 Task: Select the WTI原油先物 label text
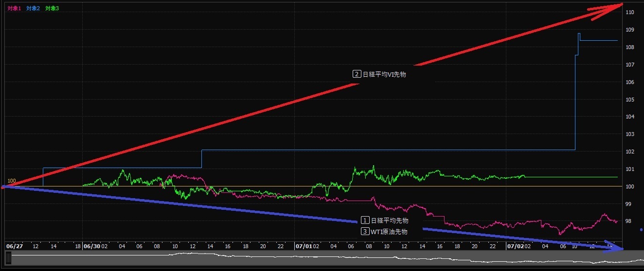[389, 232]
